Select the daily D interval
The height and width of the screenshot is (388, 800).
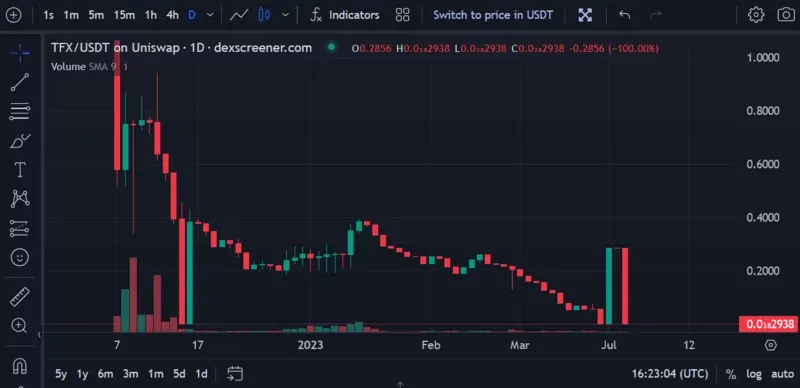(192, 15)
